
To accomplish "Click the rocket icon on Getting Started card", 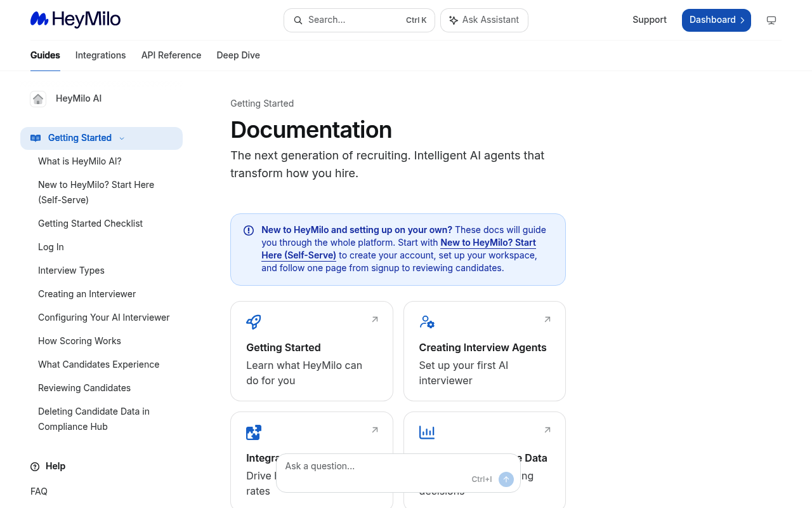I will point(254,322).
